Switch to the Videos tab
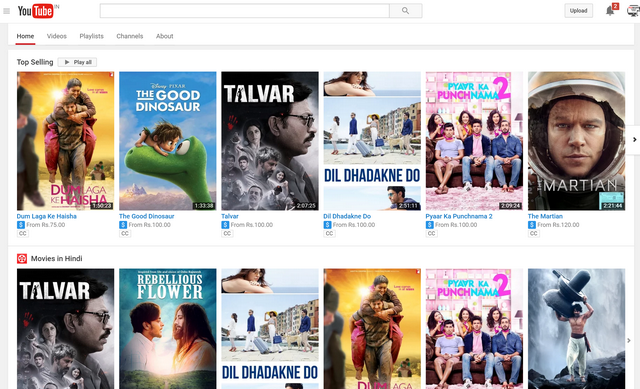 tap(57, 36)
